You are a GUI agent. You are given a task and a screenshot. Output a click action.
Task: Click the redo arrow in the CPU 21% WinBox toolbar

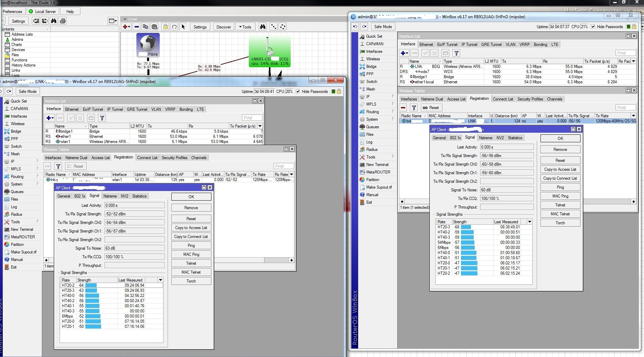pos(364,26)
